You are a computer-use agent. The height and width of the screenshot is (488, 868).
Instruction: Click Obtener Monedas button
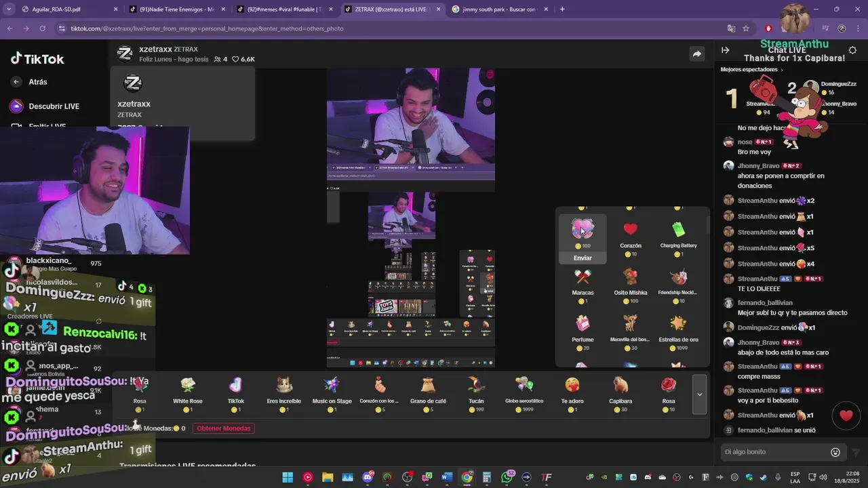[224, 428]
